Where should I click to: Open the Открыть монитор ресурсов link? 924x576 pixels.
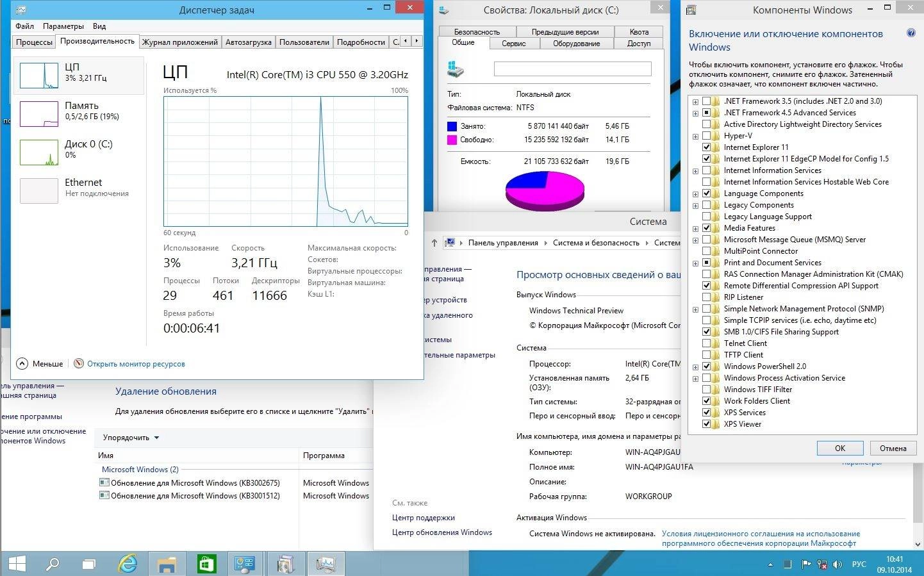pos(136,364)
